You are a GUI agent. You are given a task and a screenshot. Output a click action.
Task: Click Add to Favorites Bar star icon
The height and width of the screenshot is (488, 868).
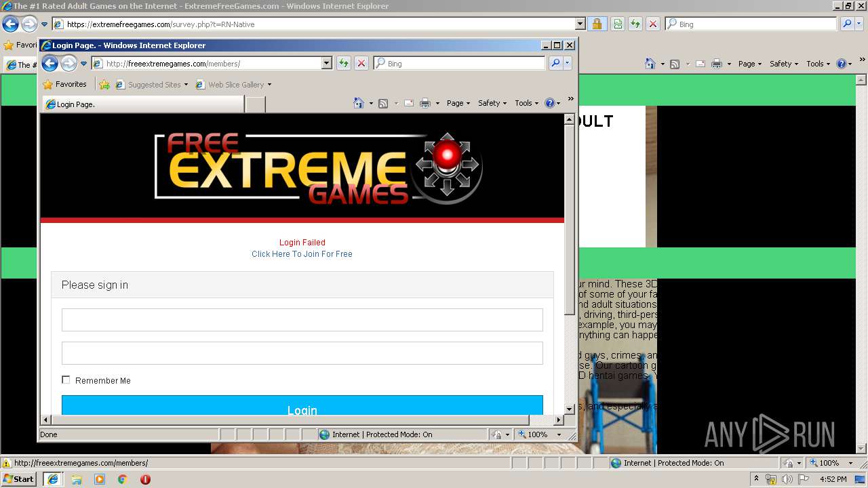(x=104, y=85)
